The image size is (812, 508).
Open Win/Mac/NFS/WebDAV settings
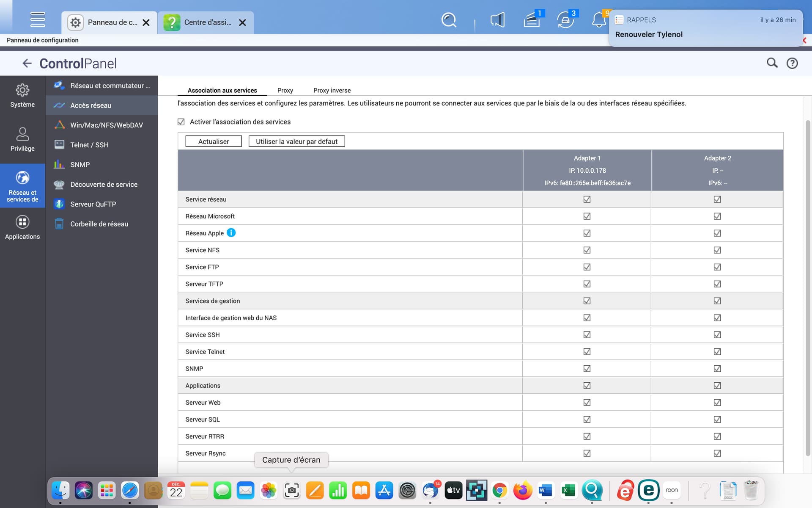(x=101, y=125)
